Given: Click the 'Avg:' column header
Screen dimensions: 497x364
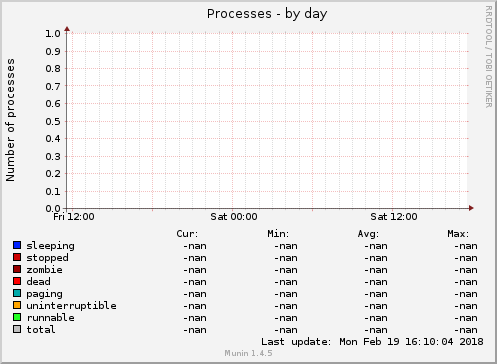Looking at the screenshot, I should pyautogui.click(x=368, y=234).
